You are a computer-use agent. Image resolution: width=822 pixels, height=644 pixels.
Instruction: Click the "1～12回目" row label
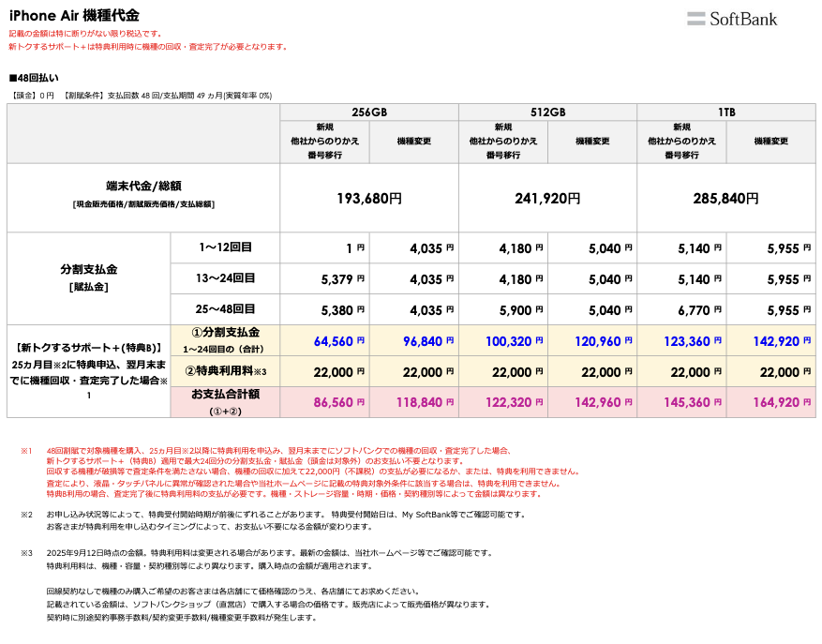pyautogui.click(x=226, y=247)
